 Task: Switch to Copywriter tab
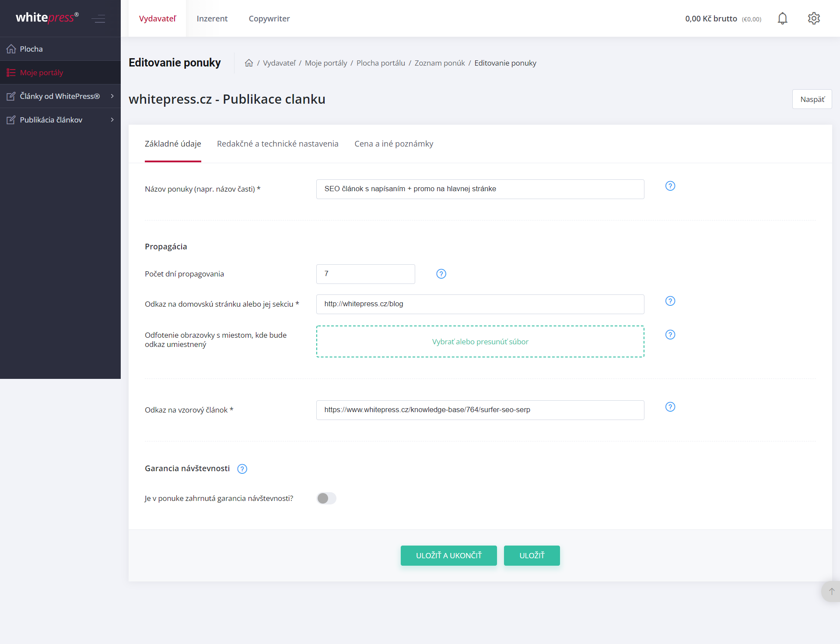tap(269, 18)
